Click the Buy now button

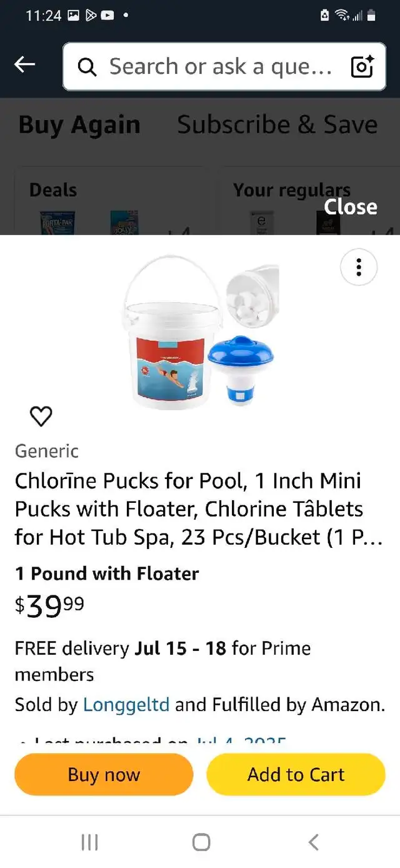tap(104, 774)
